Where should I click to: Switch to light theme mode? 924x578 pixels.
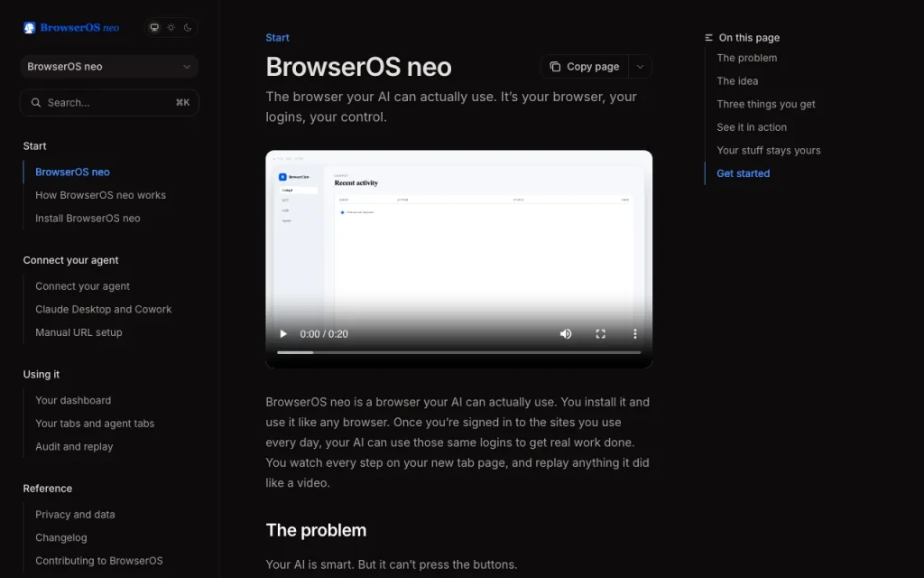pyautogui.click(x=171, y=28)
